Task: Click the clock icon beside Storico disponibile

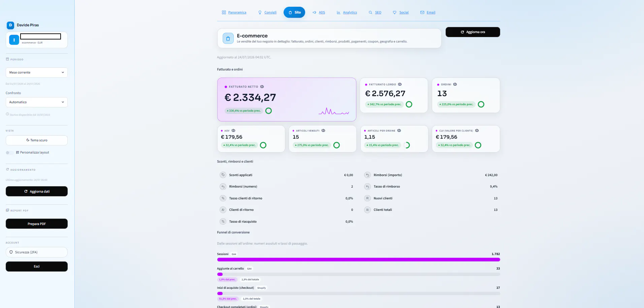Action: pyautogui.click(x=7, y=114)
